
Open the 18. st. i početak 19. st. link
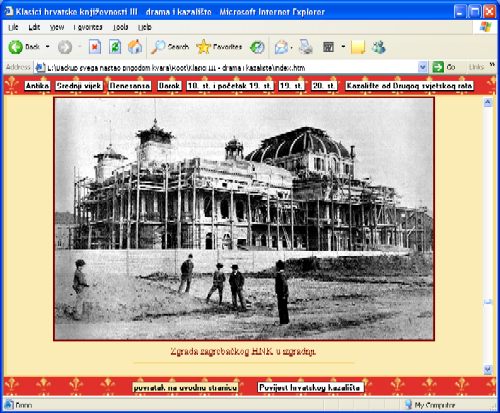230,86
